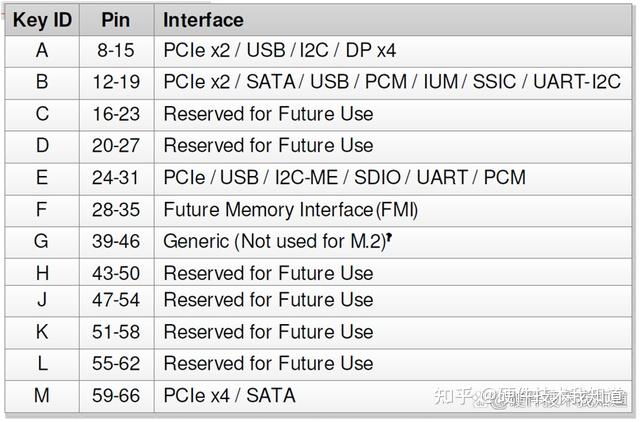Select pin range "39-46" cell
The width and height of the screenshot is (640, 422).
[116, 242]
